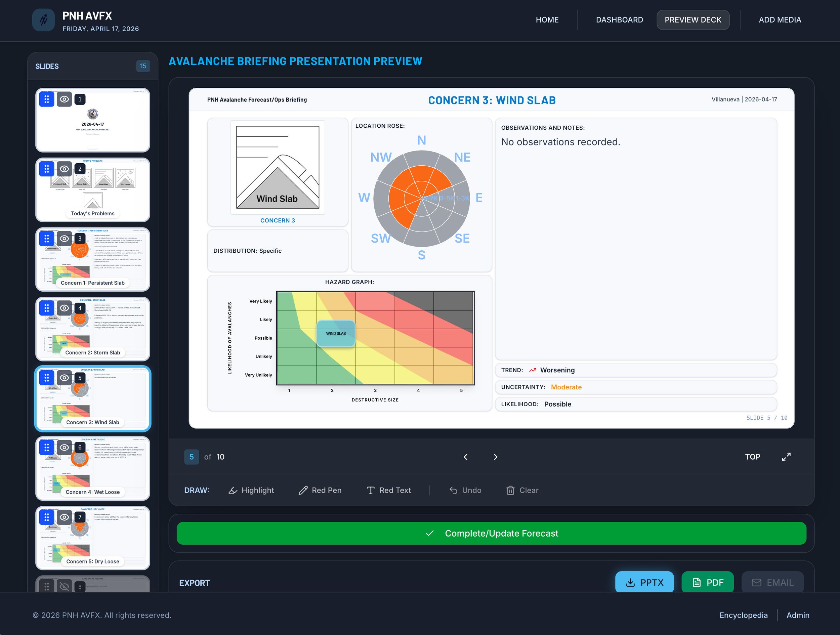
Task: Open the Dashboard nav item
Action: click(x=619, y=20)
